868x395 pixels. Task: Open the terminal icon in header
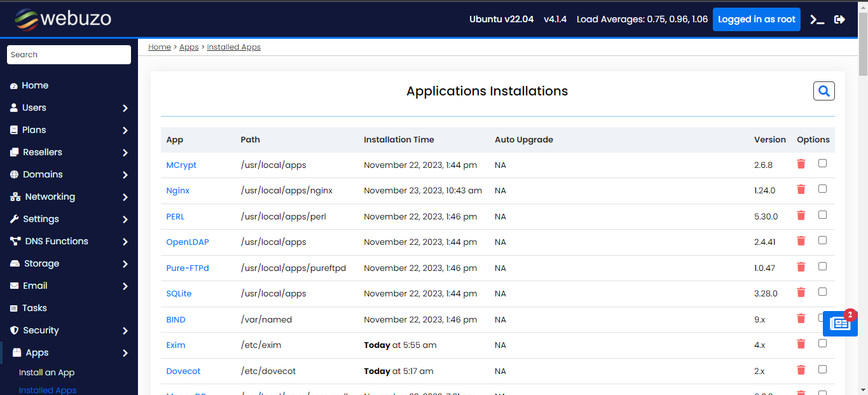pyautogui.click(x=817, y=20)
